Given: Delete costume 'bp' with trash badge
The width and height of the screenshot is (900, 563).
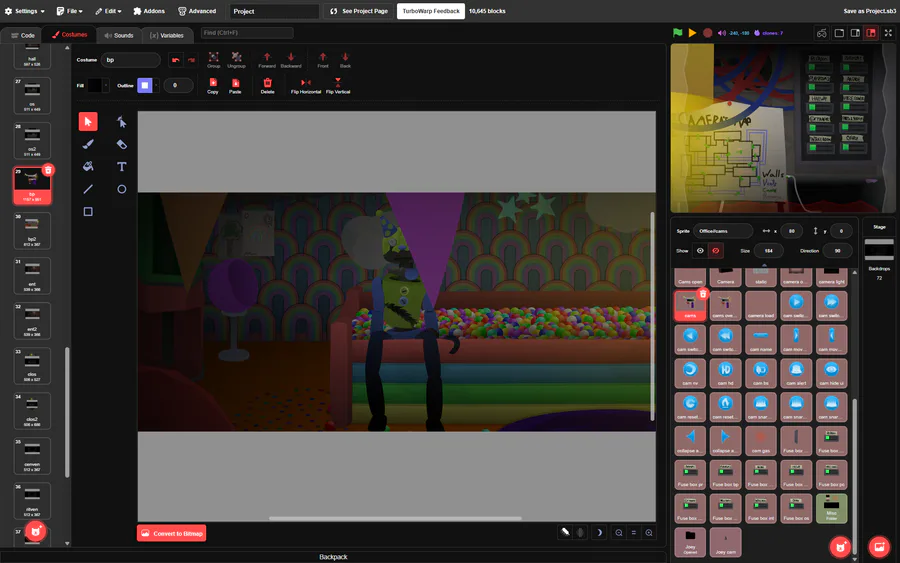Looking at the screenshot, I should pyautogui.click(x=48, y=170).
